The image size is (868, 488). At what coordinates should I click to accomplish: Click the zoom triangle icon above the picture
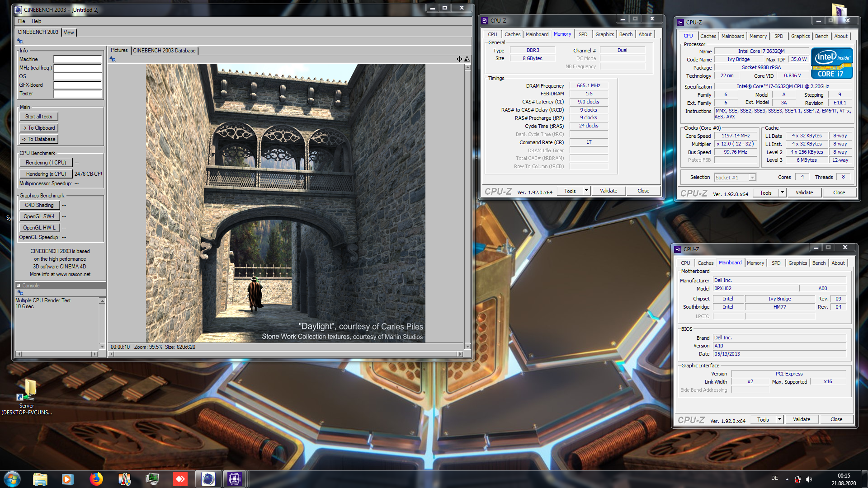click(x=467, y=59)
